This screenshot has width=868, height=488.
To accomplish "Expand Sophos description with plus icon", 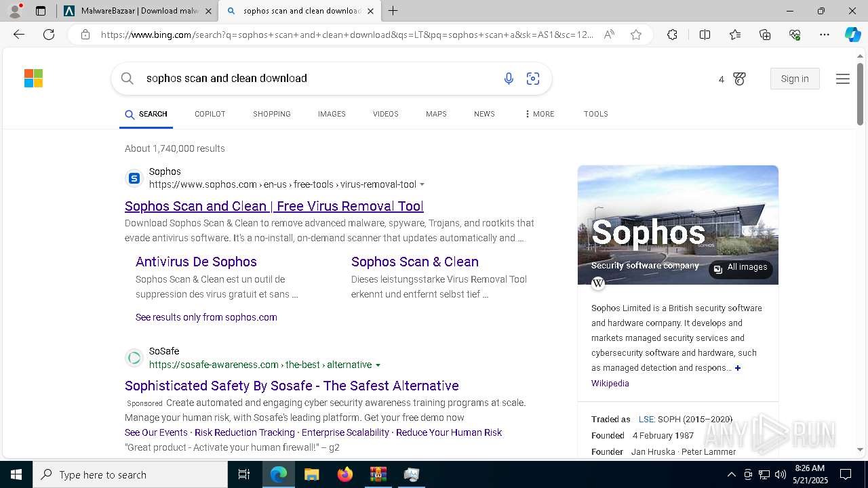I will (738, 368).
